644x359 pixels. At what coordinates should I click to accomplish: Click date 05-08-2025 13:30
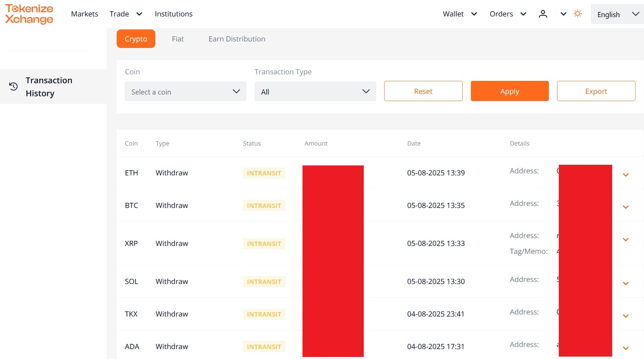(x=436, y=282)
